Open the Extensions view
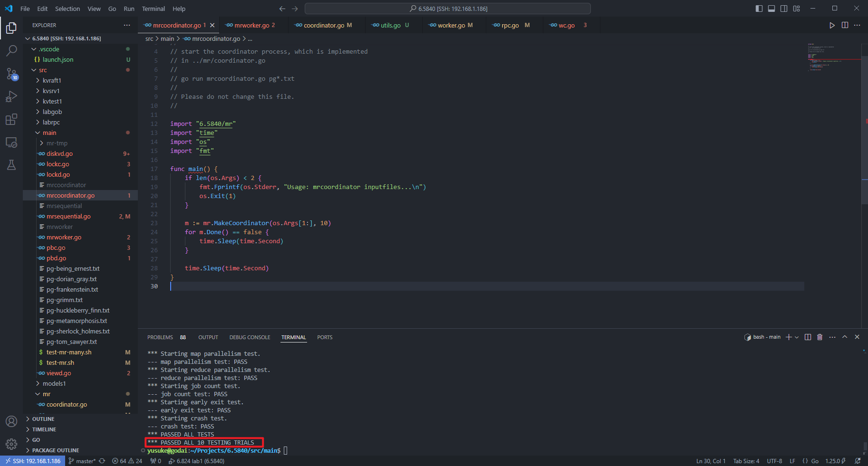Image resolution: width=868 pixels, height=466 pixels. pos(11,119)
